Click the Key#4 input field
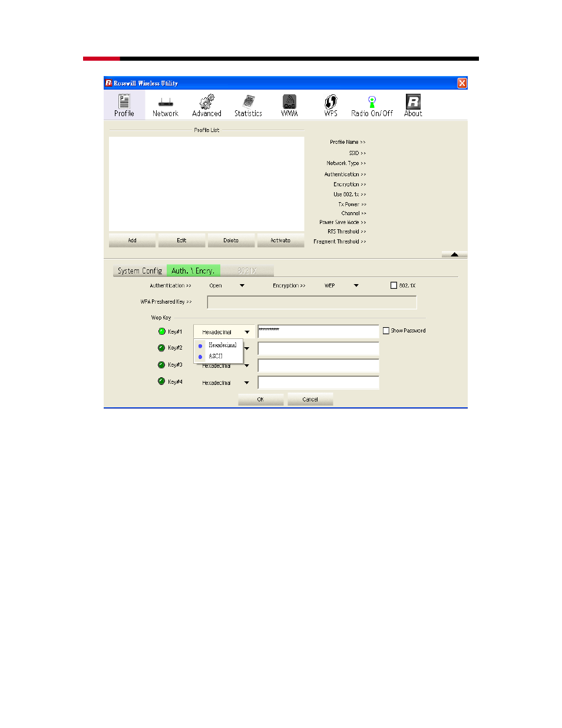 pos(318,383)
